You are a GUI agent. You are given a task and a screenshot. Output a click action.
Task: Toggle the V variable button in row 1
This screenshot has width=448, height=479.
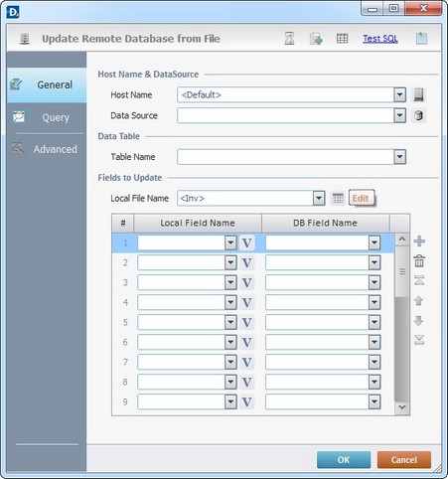click(x=246, y=242)
